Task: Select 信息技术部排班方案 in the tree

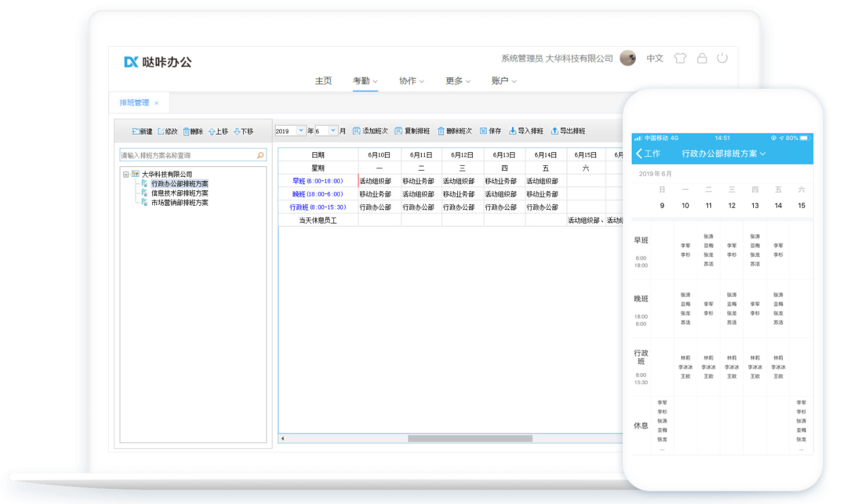Action: coord(179,193)
